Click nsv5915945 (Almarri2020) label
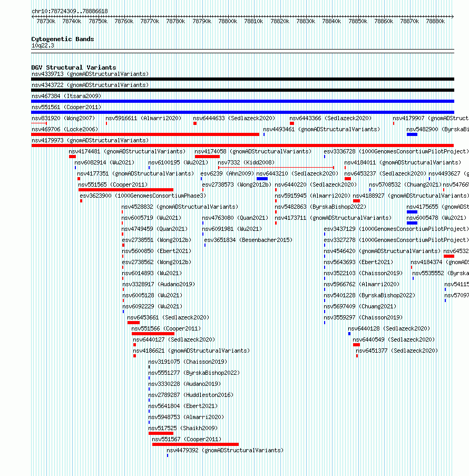Image resolution: width=469 pixels, height=476 pixels. pyautogui.click(x=312, y=196)
